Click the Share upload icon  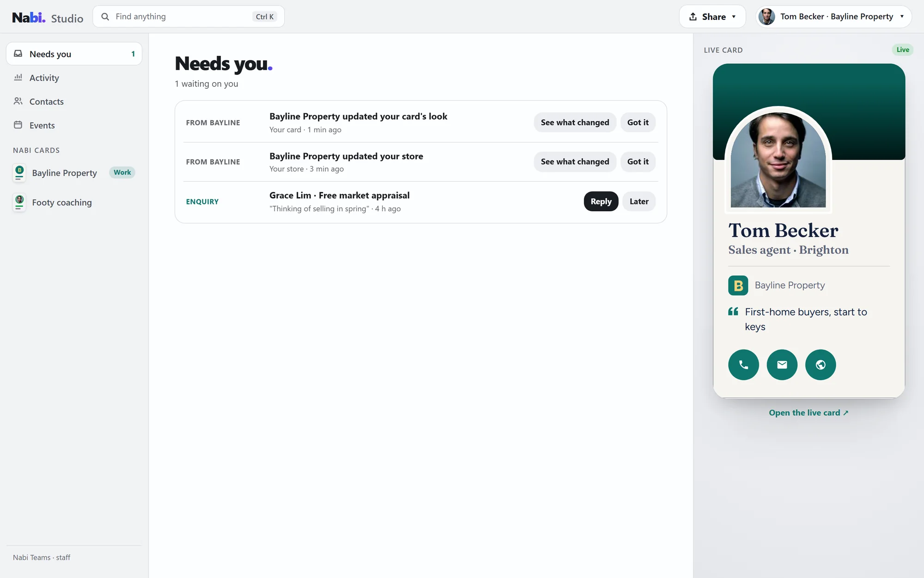[x=693, y=17]
